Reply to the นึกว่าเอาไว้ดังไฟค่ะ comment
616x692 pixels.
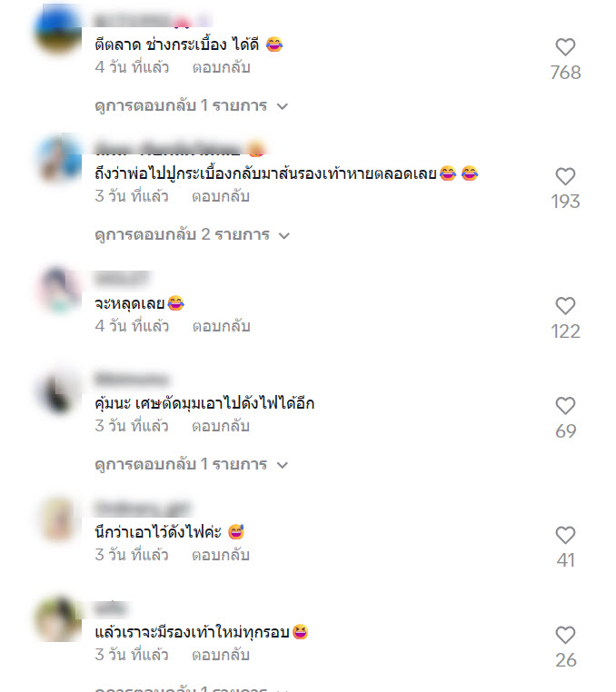point(221,555)
